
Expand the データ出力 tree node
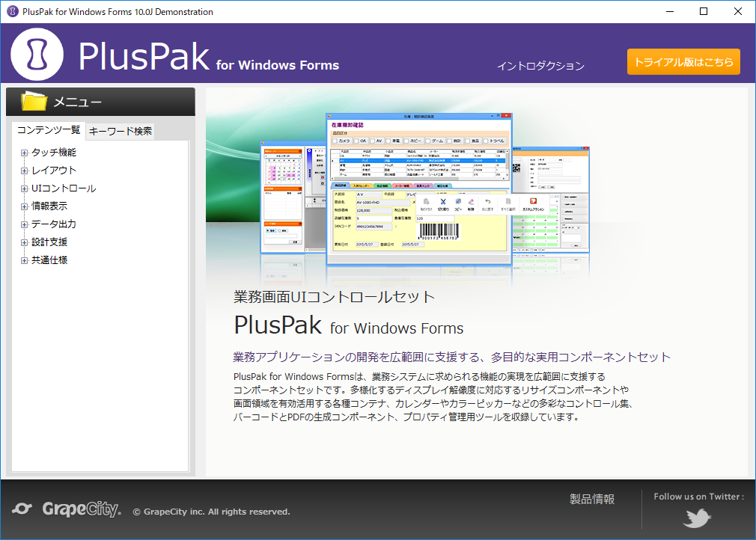24,224
